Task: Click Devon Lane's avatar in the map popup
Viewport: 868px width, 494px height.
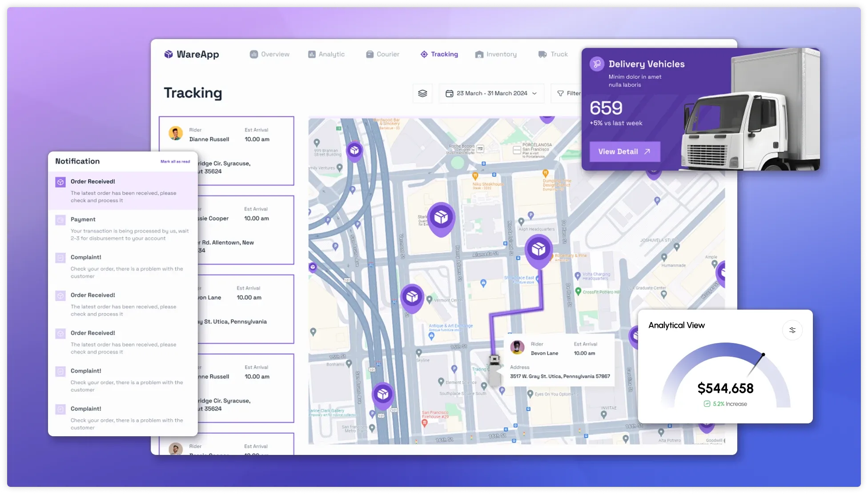Action: (517, 347)
